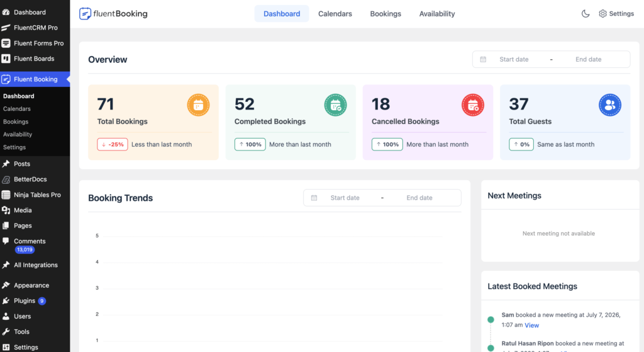Image resolution: width=644 pixels, height=352 pixels.
Task: Click Booking Trends End date field
Action: [419, 198]
